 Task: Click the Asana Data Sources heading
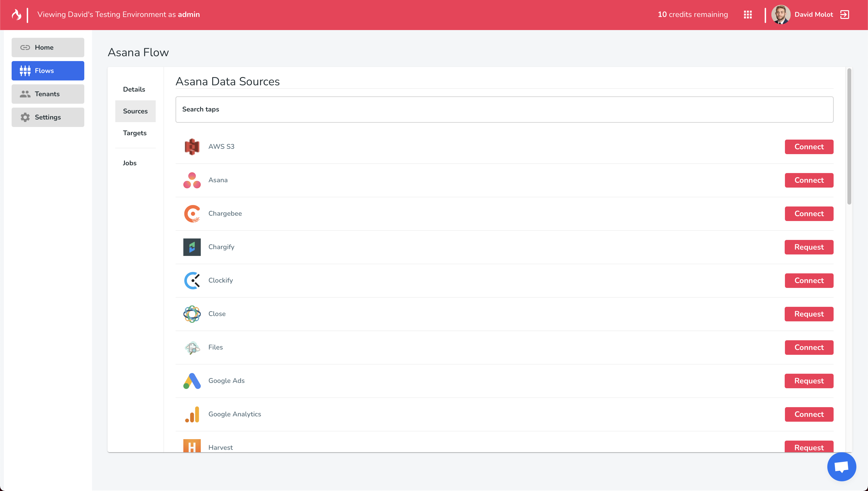point(228,82)
